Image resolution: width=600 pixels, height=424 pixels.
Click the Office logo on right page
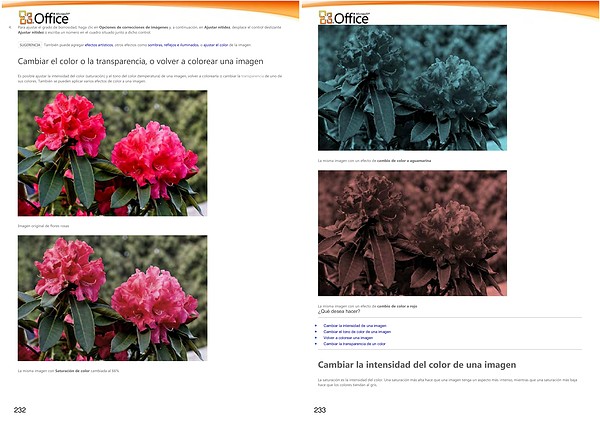[x=344, y=17]
